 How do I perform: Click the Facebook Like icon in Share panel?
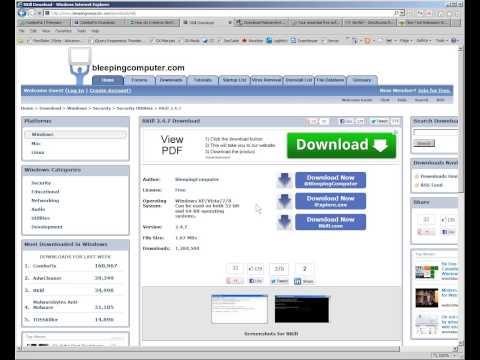(x=448, y=232)
